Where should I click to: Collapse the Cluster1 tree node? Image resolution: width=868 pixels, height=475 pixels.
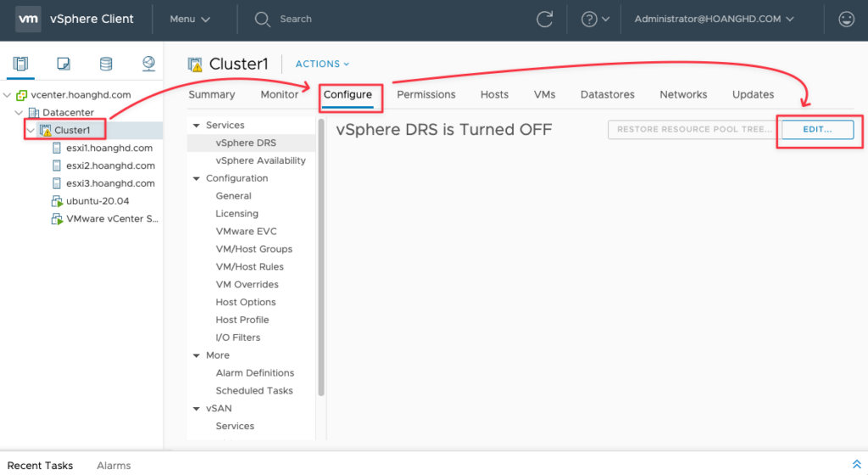pos(31,131)
